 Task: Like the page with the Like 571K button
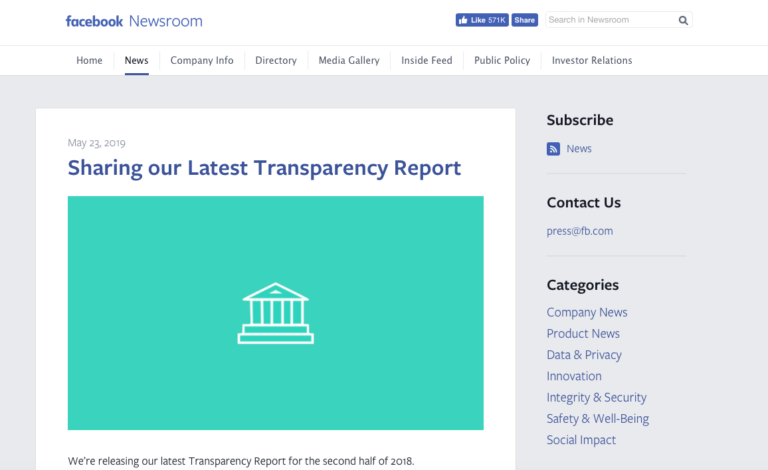(482, 20)
